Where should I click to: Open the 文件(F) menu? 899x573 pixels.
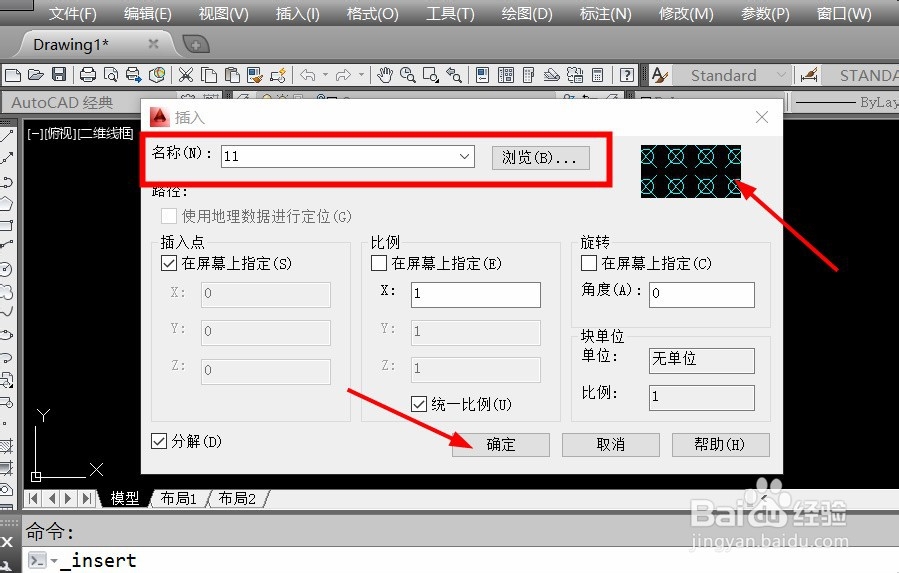pyautogui.click(x=72, y=13)
